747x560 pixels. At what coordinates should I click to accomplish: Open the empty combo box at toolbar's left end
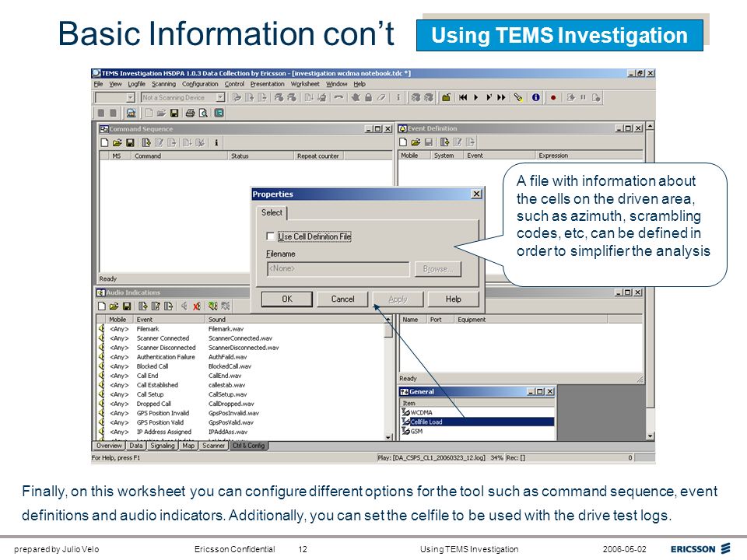coord(131,98)
